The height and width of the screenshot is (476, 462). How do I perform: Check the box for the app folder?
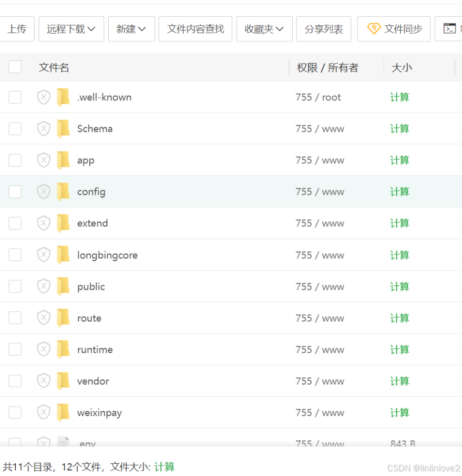(x=15, y=160)
